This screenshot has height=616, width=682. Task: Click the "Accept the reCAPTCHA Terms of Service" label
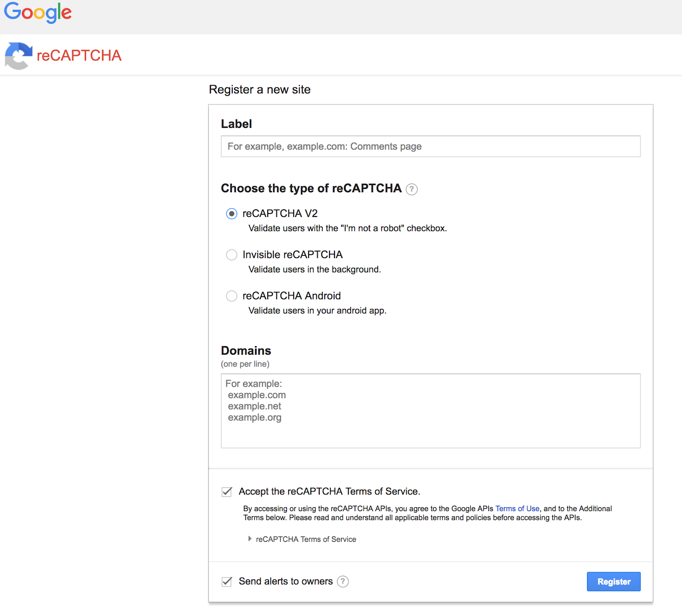coord(329,492)
